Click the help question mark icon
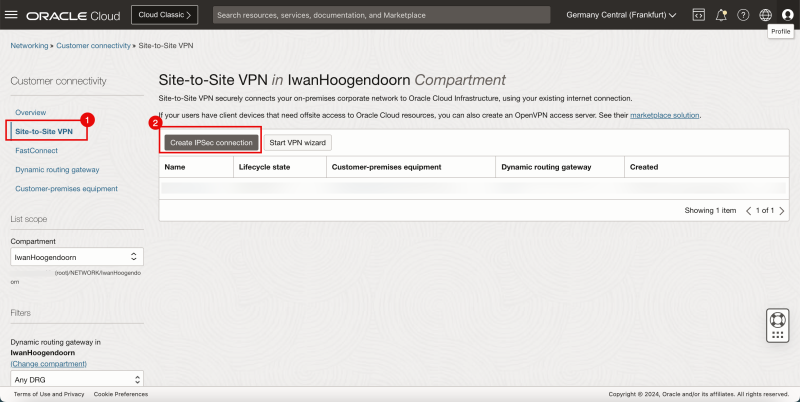800x402 pixels. 743,15
